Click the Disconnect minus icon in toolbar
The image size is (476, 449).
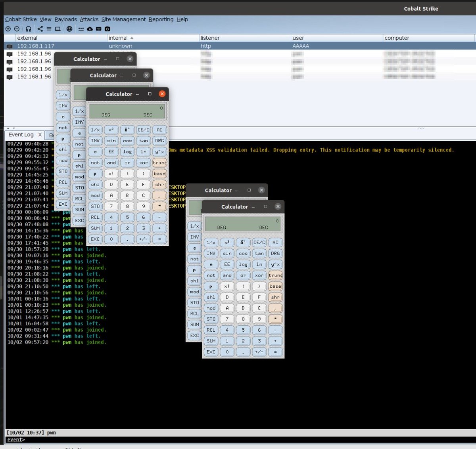17,29
